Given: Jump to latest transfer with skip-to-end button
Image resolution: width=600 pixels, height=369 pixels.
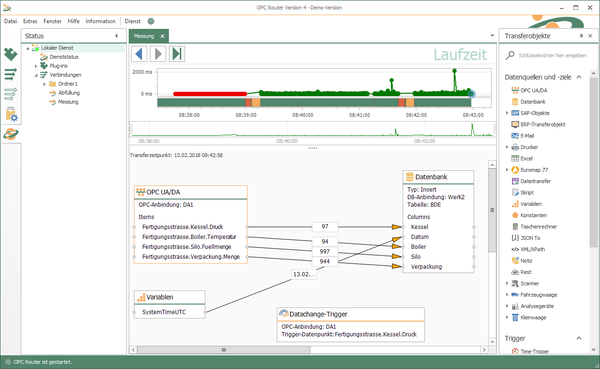Looking at the screenshot, I should [177, 54].
